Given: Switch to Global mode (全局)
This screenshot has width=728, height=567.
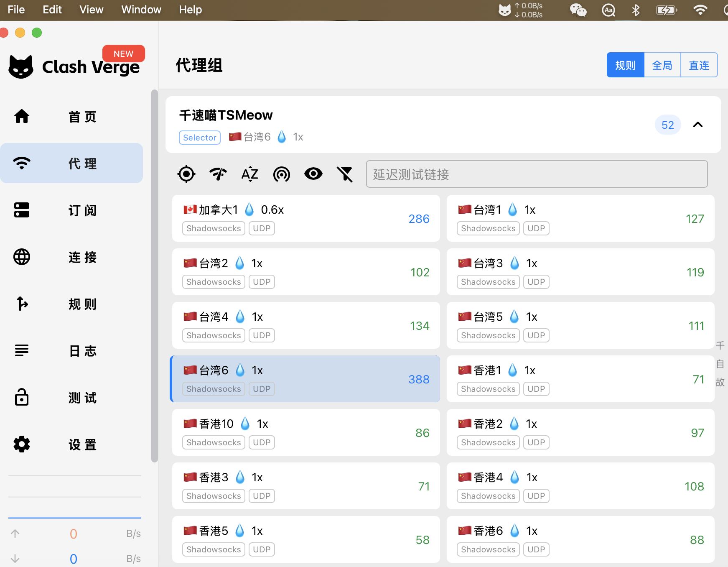Looking at the screenshot, I should pos(662,65).
